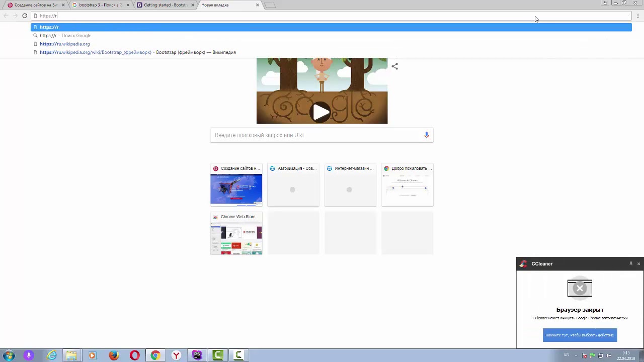Image resolution: width=644 pixels, height=362 pixels.
Task: Click the CCleaner logo in popup header
Action: 523,263
